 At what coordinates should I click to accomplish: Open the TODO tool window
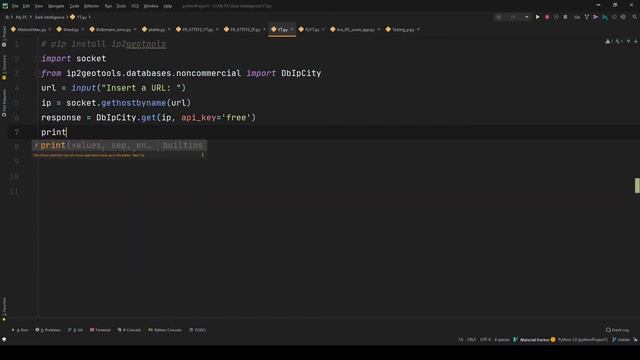click(x=198, y=330)
